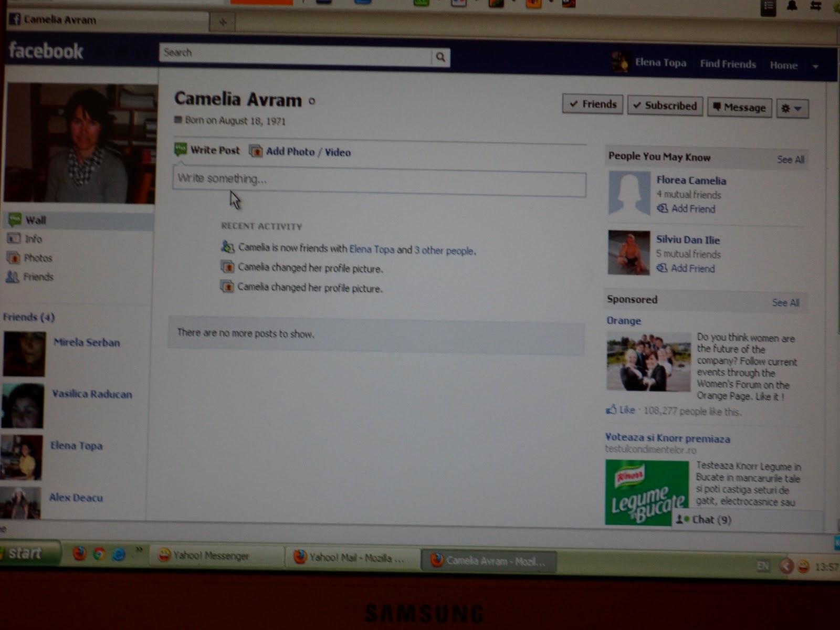
Task: Open Photos in left sidebar
Action: click(x=38, y=258)
